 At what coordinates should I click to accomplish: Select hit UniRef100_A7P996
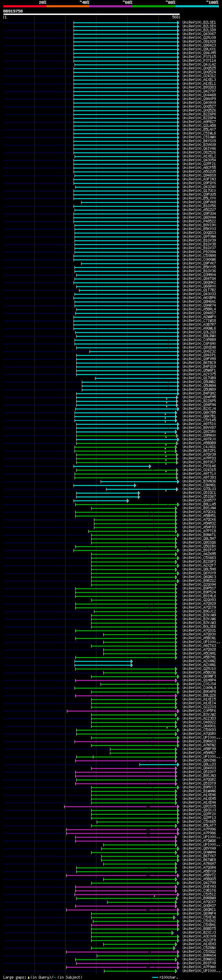coord(199,829)
